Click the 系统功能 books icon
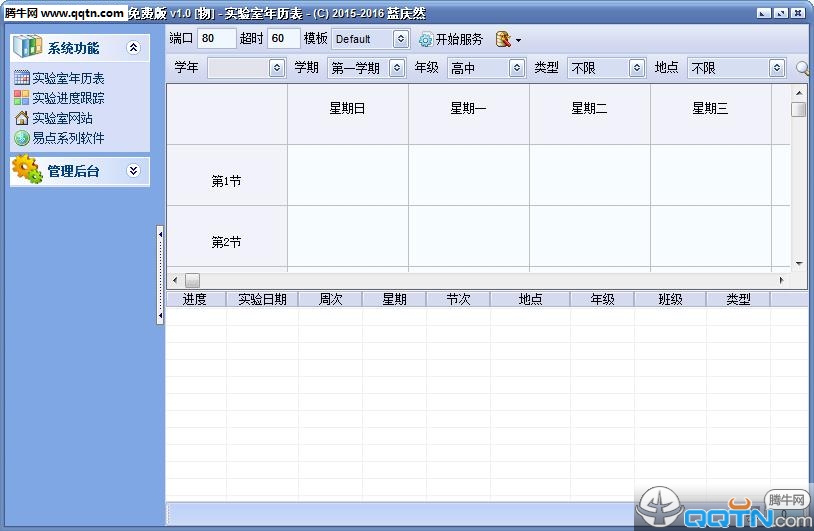The image size is (814, 531). (x=28, y=46)
